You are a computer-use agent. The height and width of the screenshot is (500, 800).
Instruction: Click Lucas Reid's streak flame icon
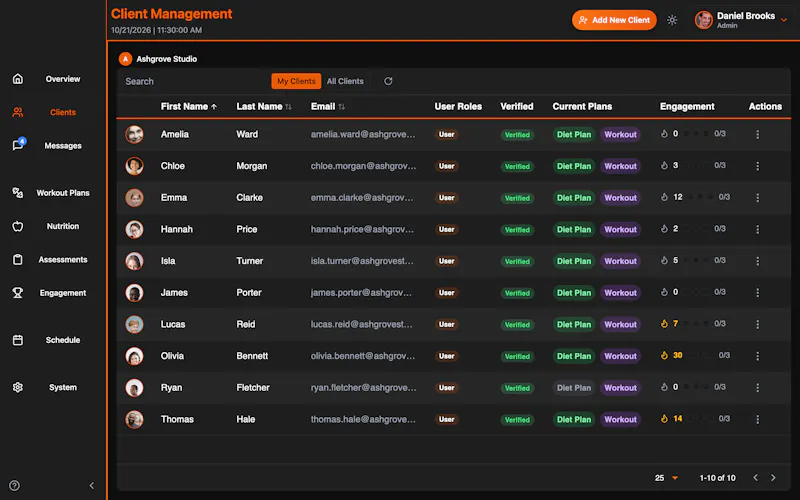point(664,323)
